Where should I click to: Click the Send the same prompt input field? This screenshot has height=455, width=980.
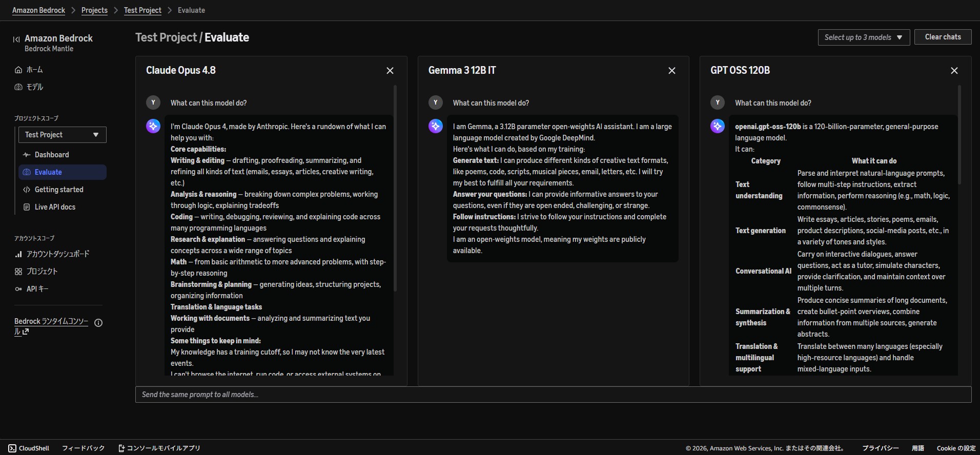click(553, 395)
